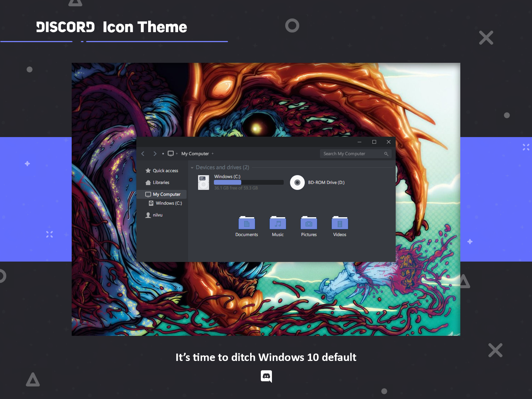This screenshot has height=399, width=532.
Task: Expand the arrow after My Computer breadcrumb
Action: tap(212, 154)
